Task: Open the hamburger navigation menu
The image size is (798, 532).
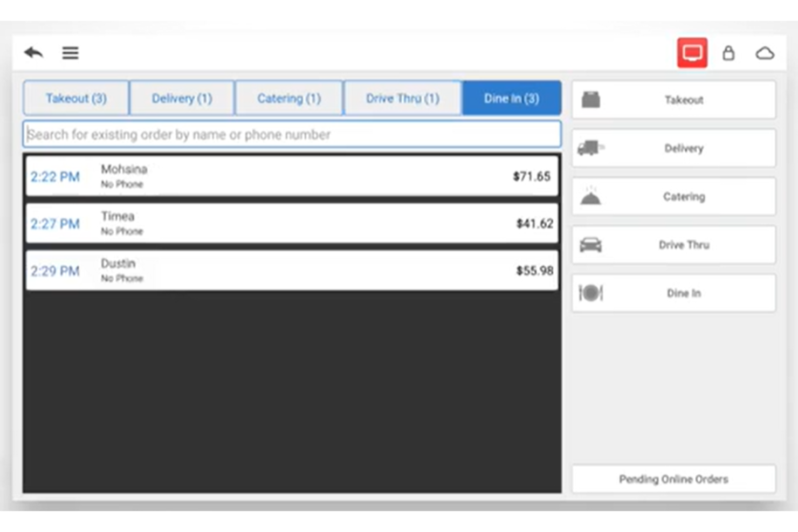Action: (x=70, y=53)
